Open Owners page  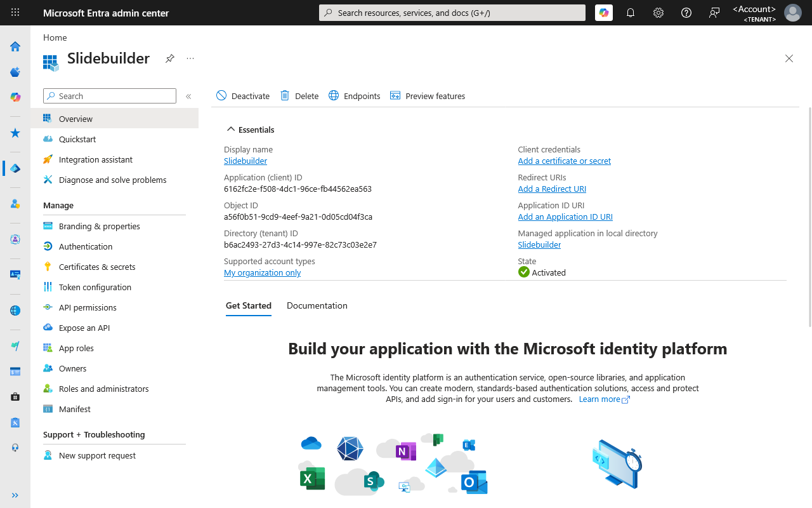[x=114, y=368]
